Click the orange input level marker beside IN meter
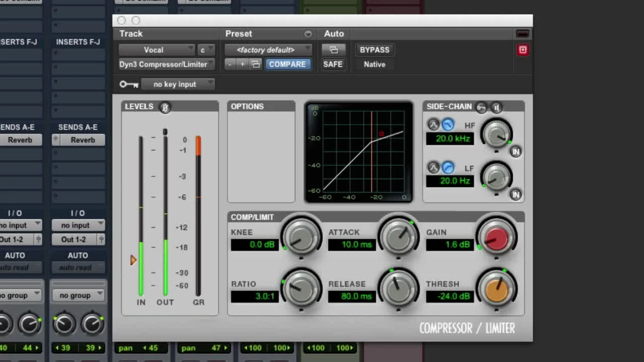 coord(133,260)
